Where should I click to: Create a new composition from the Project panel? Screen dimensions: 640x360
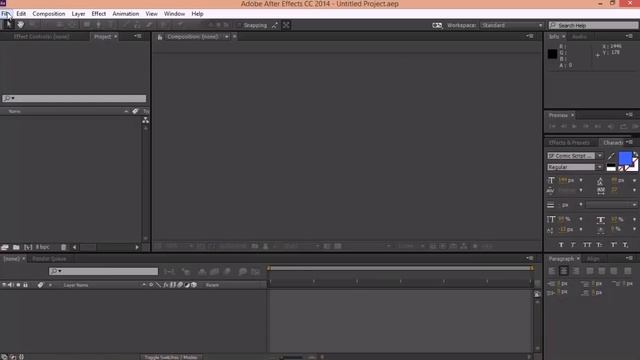tap(28, 247)
